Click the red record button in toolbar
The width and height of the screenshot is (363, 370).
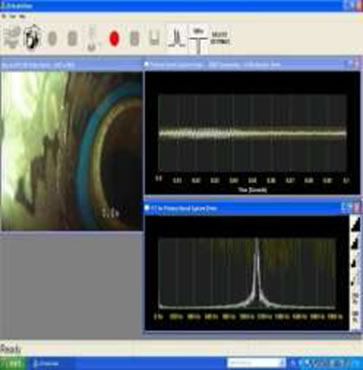pos(114,39)
